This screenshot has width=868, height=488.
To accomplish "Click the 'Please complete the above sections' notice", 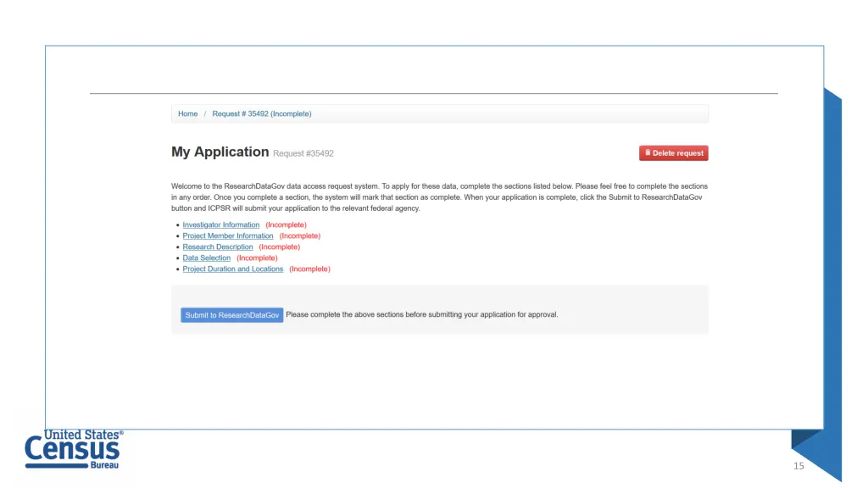I will 422,315.
